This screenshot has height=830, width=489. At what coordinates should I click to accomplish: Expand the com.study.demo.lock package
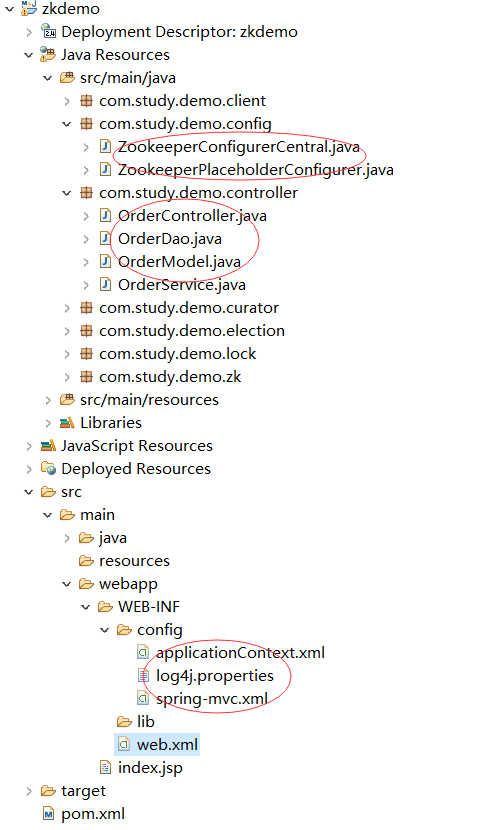coord(67,354)
